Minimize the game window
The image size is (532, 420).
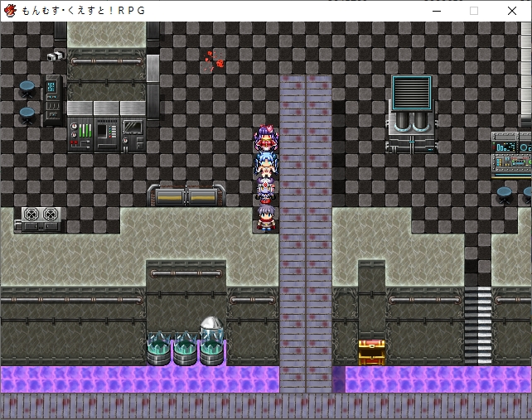437,11
